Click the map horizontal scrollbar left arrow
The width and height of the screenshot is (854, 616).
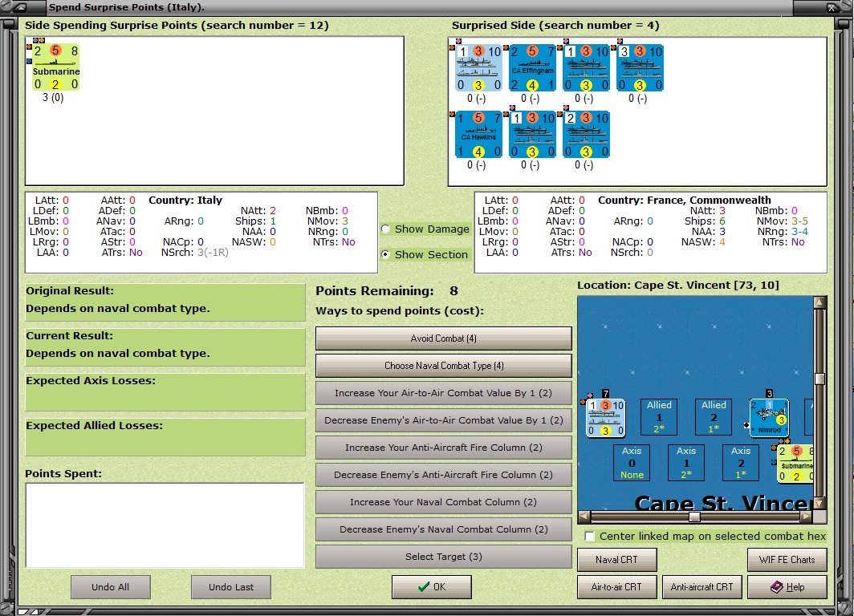tap(584, 516)
